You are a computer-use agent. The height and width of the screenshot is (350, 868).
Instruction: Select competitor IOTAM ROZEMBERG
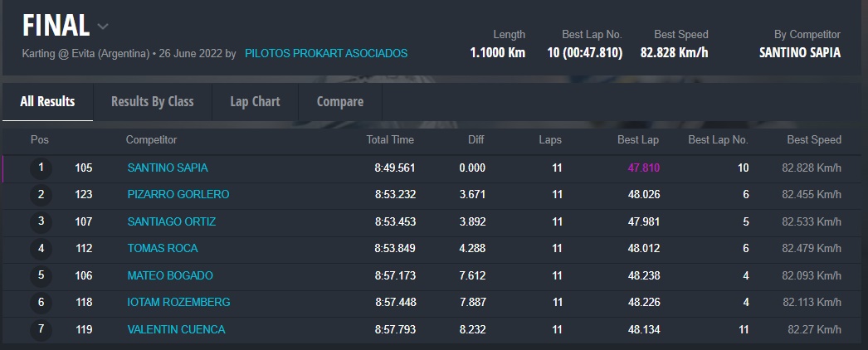point(178,302)
